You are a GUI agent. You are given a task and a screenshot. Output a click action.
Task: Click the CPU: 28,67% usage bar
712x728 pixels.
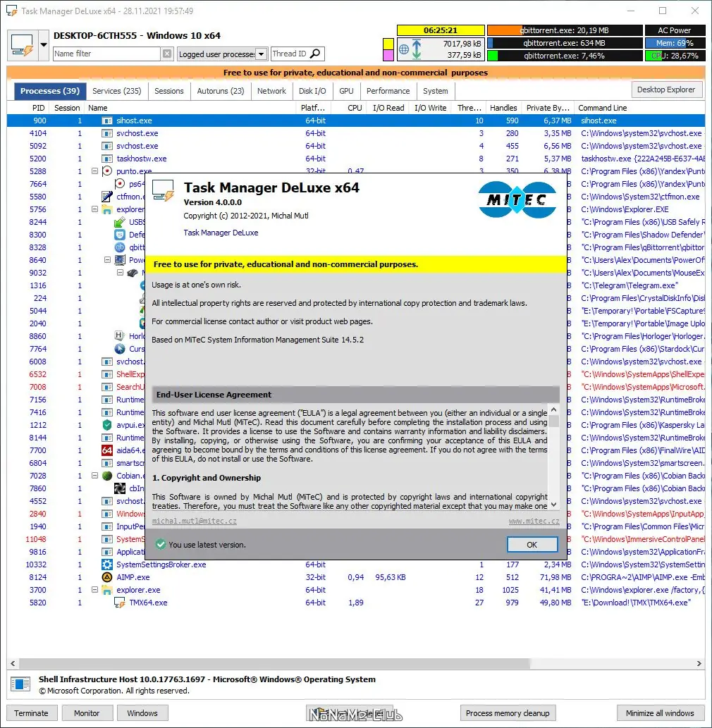point(675,56)
